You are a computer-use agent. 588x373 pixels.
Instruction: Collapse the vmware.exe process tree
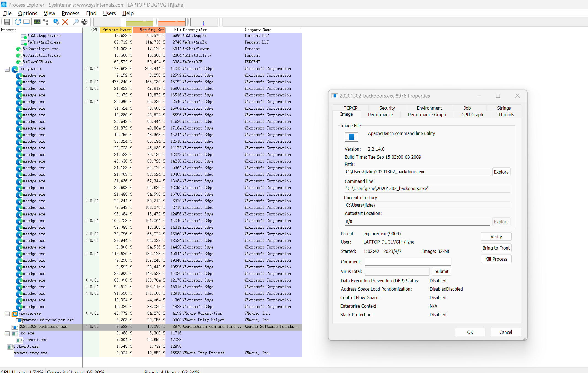(x=7, y=314)
